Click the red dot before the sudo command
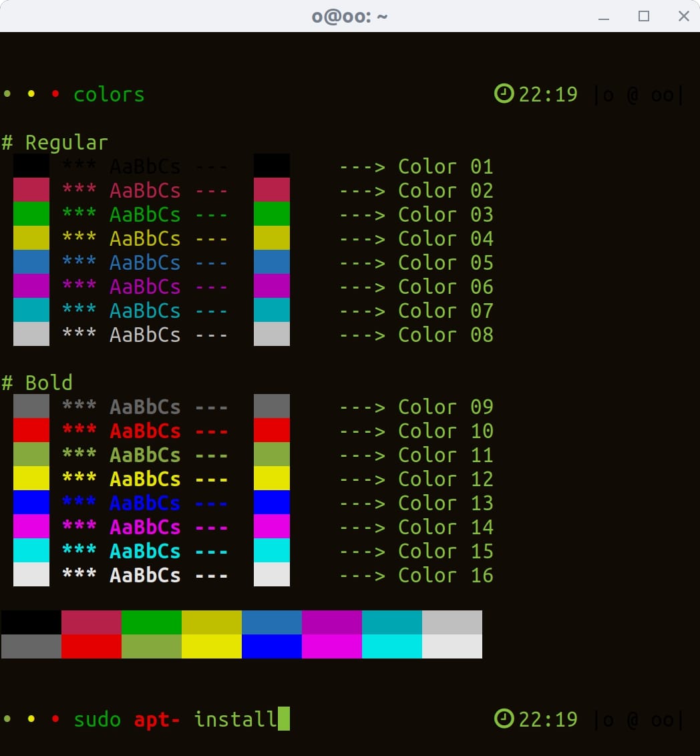 pos(55,720)
